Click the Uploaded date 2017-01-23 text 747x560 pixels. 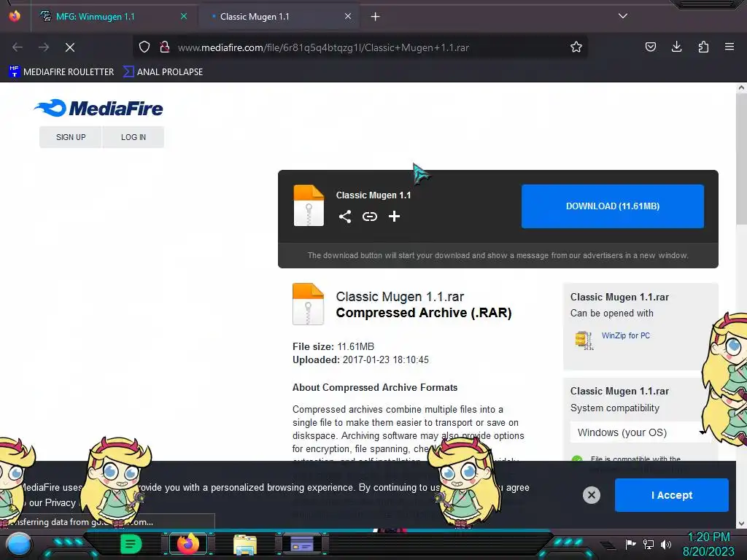pos(360,360)
